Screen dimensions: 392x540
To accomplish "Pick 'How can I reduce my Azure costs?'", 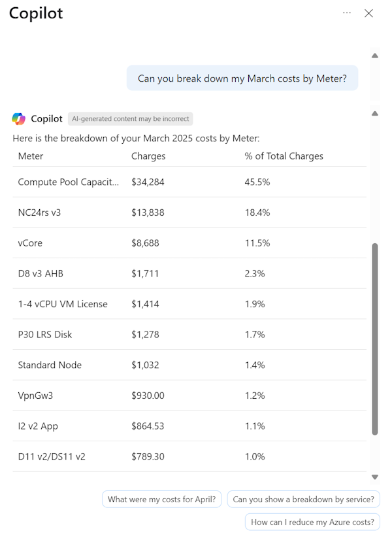I will (312, 522).
